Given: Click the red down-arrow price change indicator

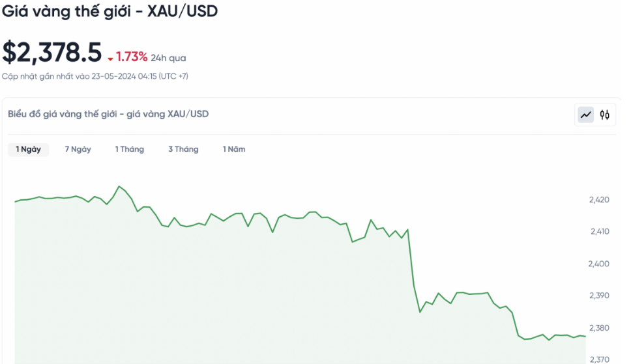Looking at the screenshot, I should click(110, 59).
